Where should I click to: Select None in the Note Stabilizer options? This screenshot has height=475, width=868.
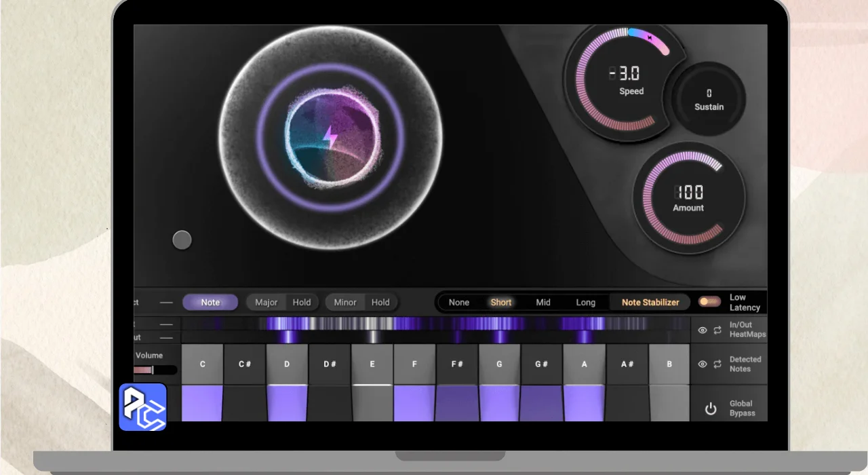(x=459, y=303)
